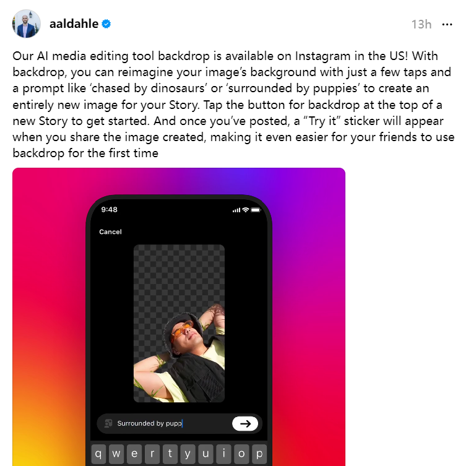Open the post's gradient image attachment

(179, 317)
